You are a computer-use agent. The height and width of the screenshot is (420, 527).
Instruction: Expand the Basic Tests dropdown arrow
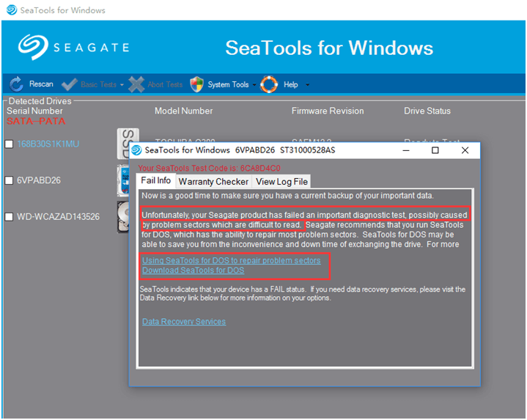[122, 85]
